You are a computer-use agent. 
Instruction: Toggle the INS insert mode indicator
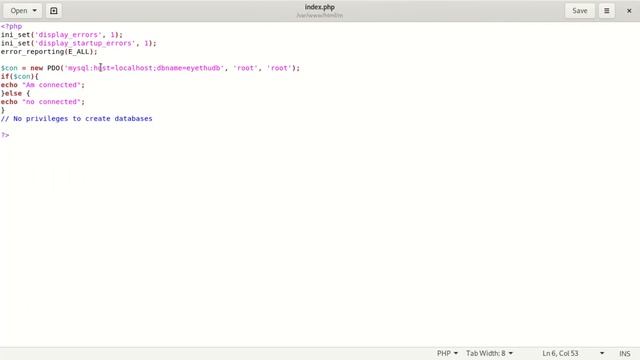pos(624,353)
